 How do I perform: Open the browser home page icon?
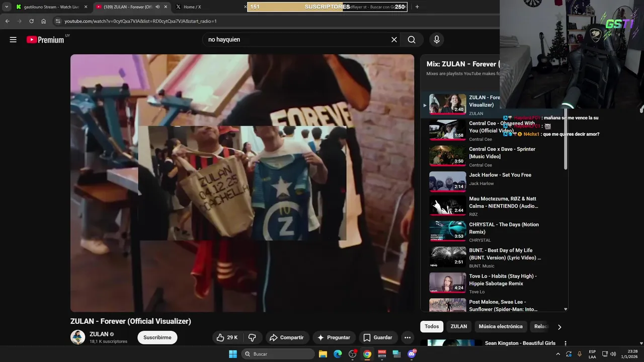tap(43, 21)
